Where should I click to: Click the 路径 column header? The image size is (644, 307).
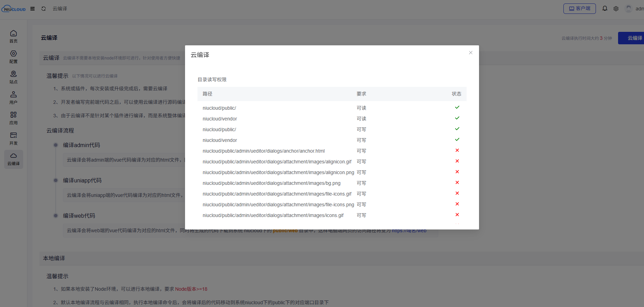[x=208, y=94]
